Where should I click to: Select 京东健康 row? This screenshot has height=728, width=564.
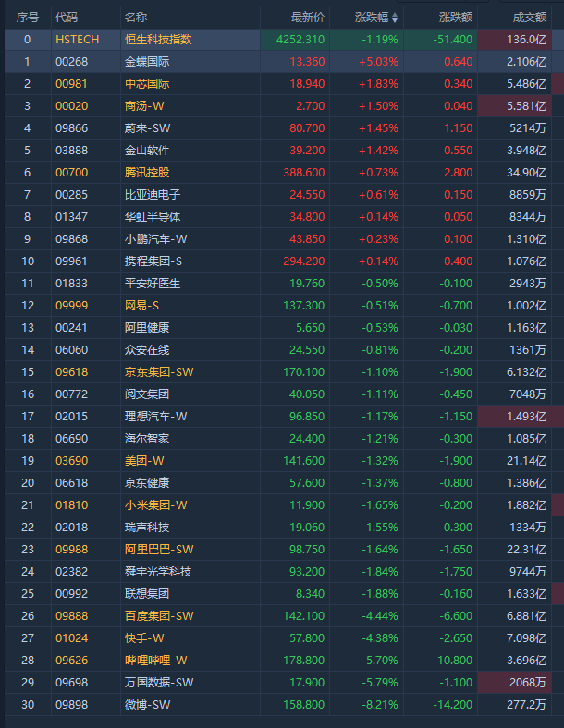click(x=147, y=483)
